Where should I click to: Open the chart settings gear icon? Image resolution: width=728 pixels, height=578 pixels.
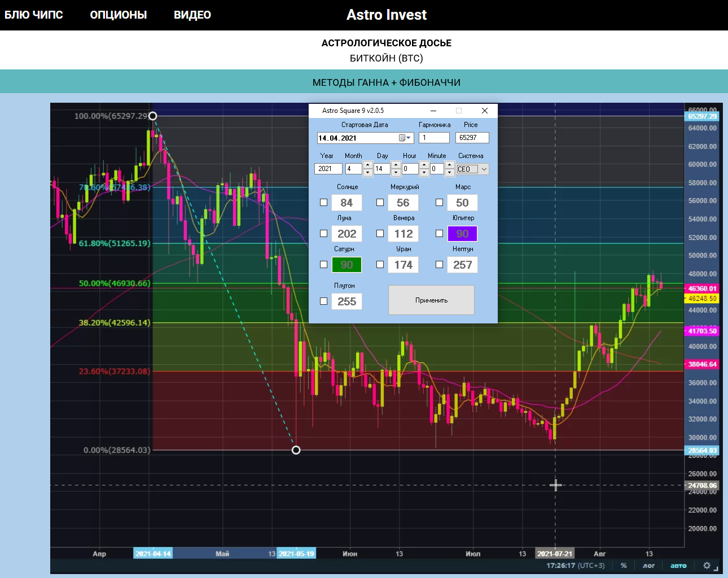(707, 566)
